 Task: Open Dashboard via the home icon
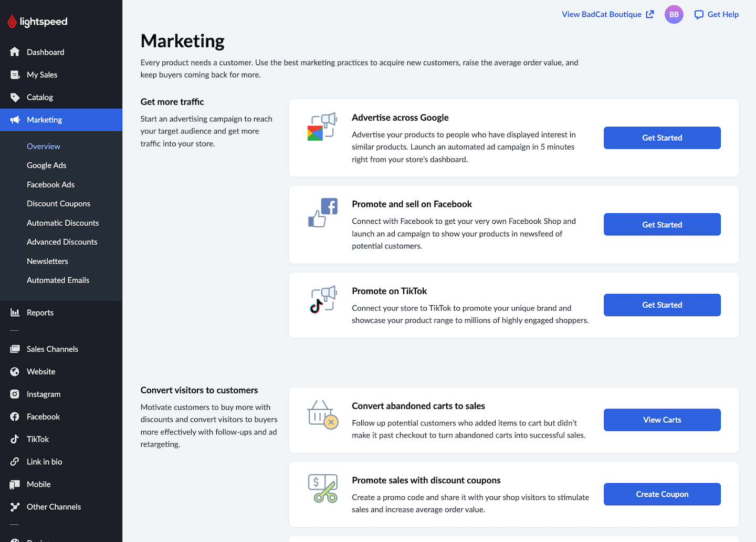point(15,52)
